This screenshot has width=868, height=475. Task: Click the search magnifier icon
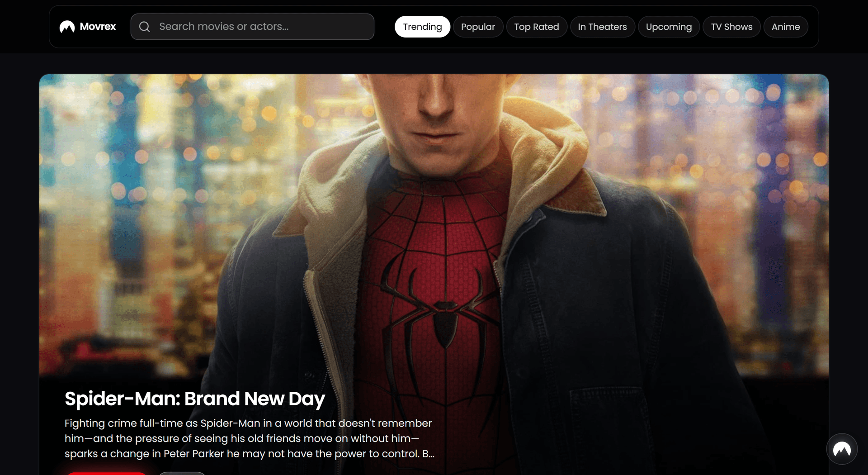coord(144,27)
